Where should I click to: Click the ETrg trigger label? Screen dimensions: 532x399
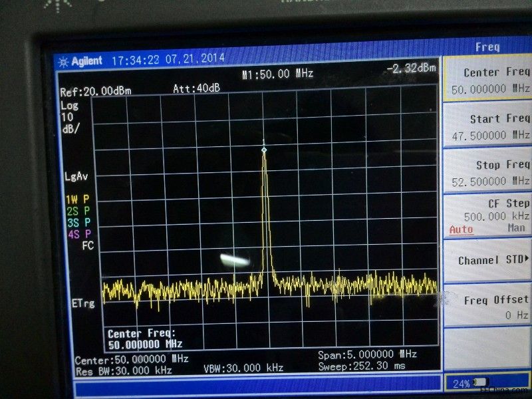coord(83,303)
